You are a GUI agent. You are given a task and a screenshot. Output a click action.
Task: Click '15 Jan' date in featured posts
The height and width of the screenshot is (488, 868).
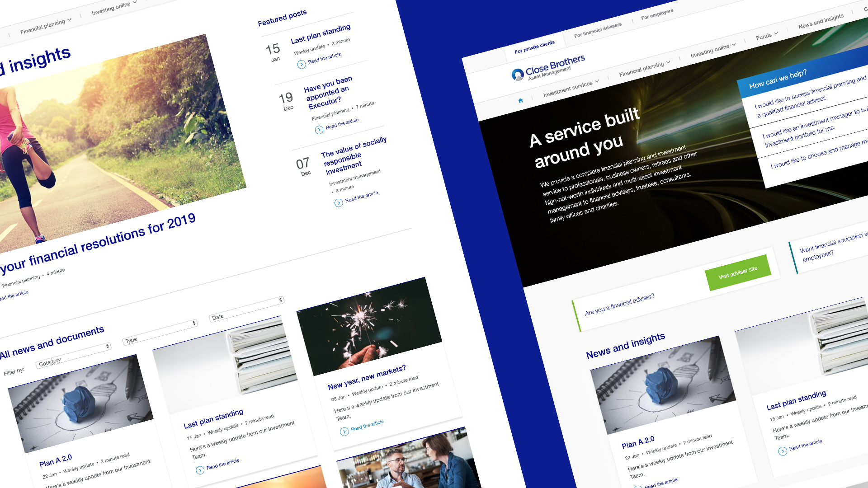tap(274, 52)
